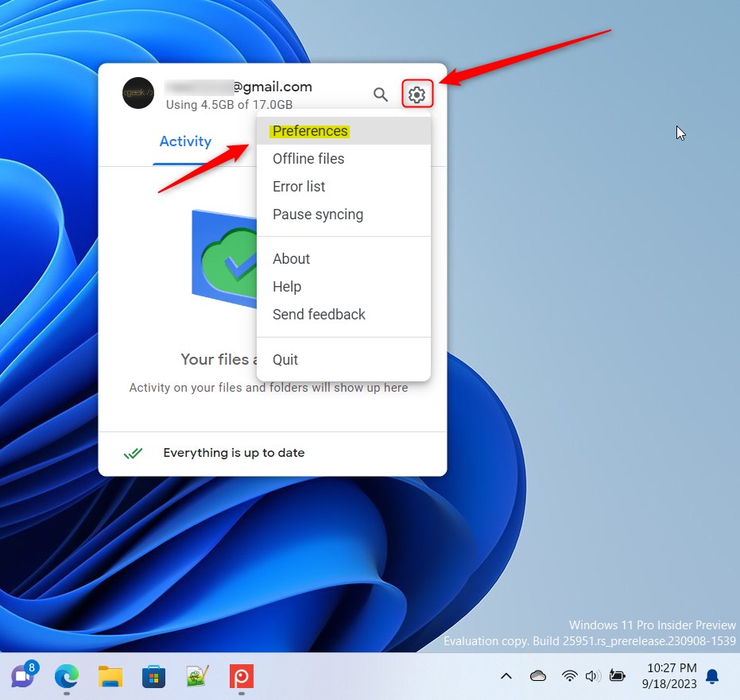740x700 pixels.
Task: Select Preferences from the settings menu
Action: point(310,131)
